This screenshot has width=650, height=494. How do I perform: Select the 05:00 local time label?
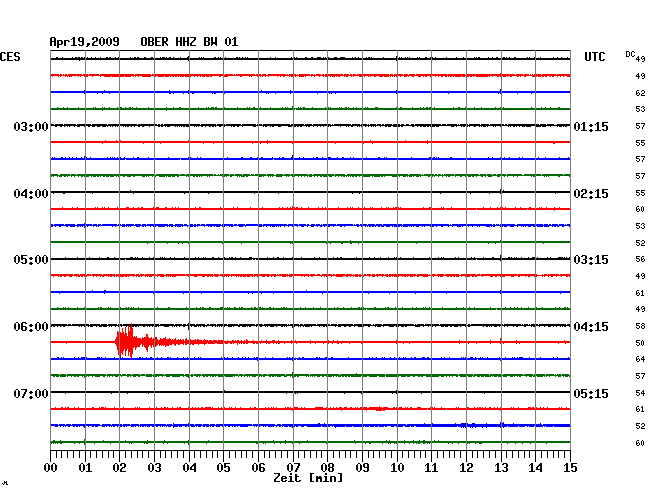31,260
